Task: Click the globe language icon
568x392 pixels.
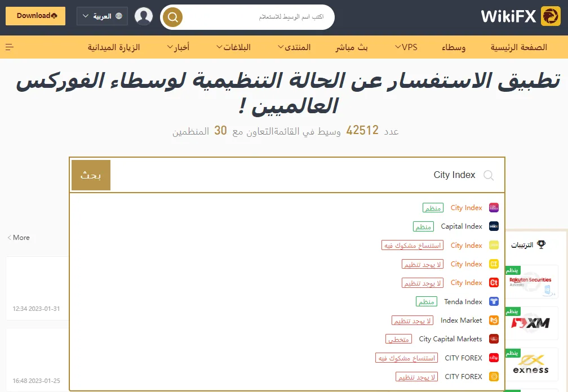Action: (x=119, y=16)
